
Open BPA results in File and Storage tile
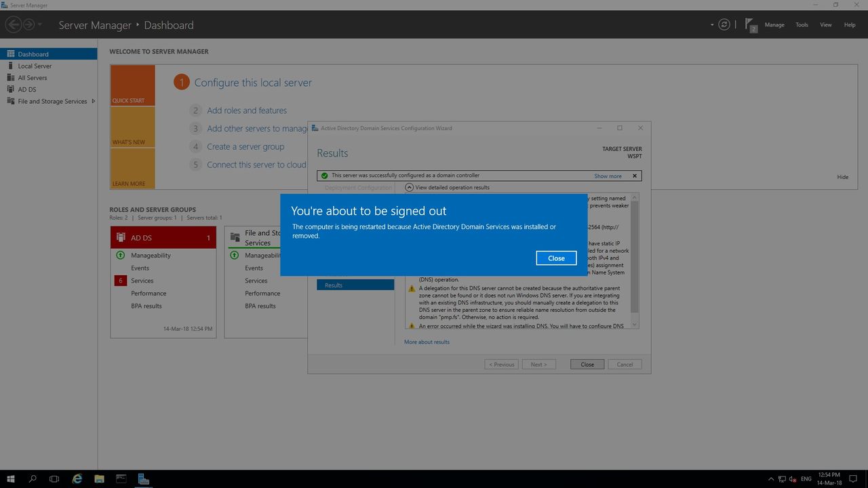point(260,306)
